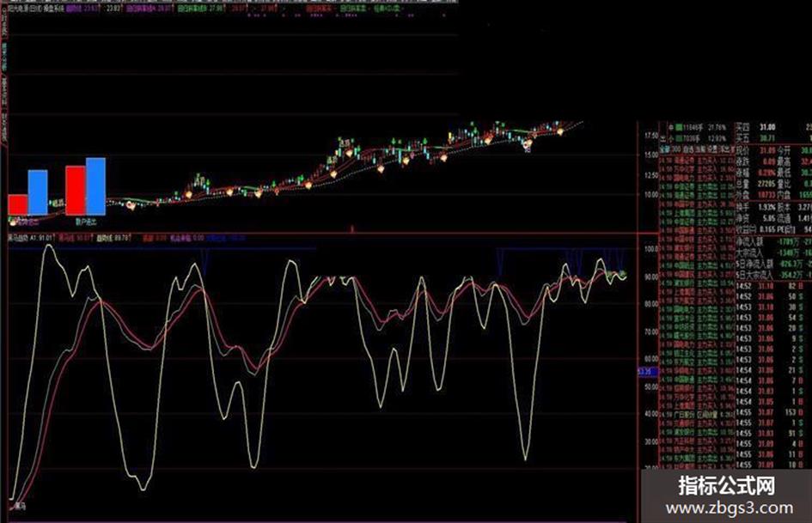Click the 总量 27205 volume value
The width and height of the screenshot is (812, 523).
766,184
